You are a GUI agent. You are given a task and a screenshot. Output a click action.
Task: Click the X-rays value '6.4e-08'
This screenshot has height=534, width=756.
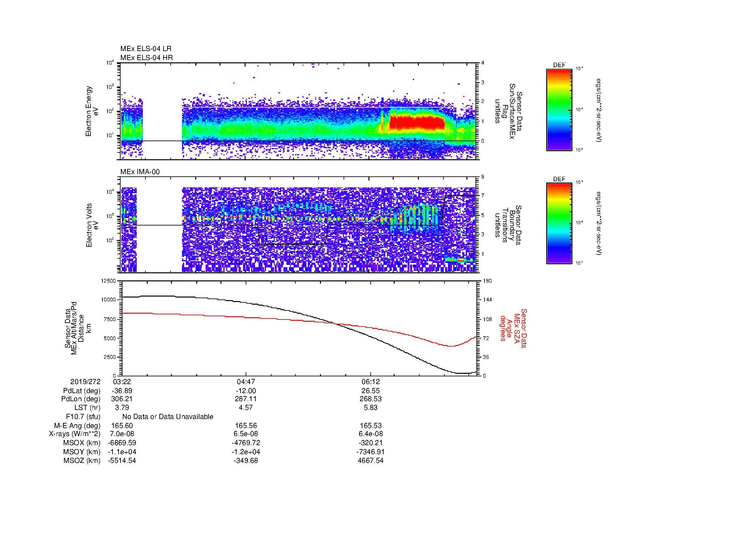point(370,434)
